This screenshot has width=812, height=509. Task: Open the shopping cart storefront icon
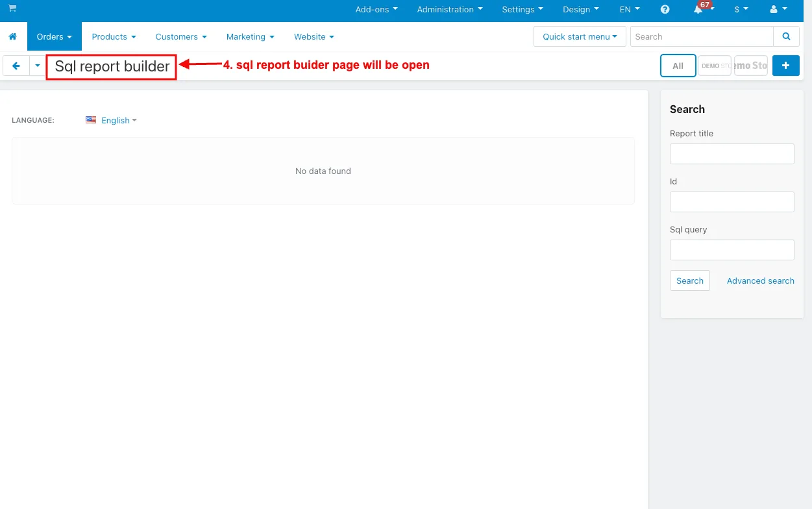click(x=12, y=8)
